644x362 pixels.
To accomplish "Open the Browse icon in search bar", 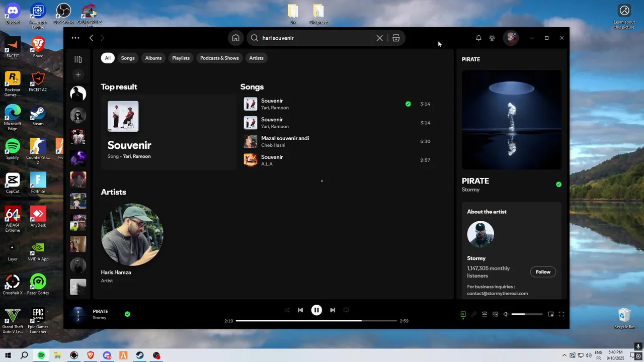I will click(396, 38).
